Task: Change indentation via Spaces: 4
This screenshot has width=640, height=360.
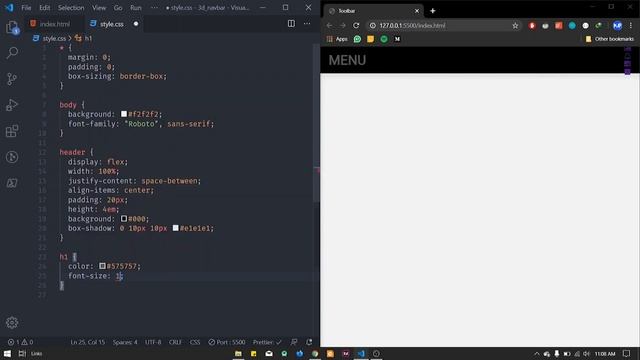Action: click(125, 342)
